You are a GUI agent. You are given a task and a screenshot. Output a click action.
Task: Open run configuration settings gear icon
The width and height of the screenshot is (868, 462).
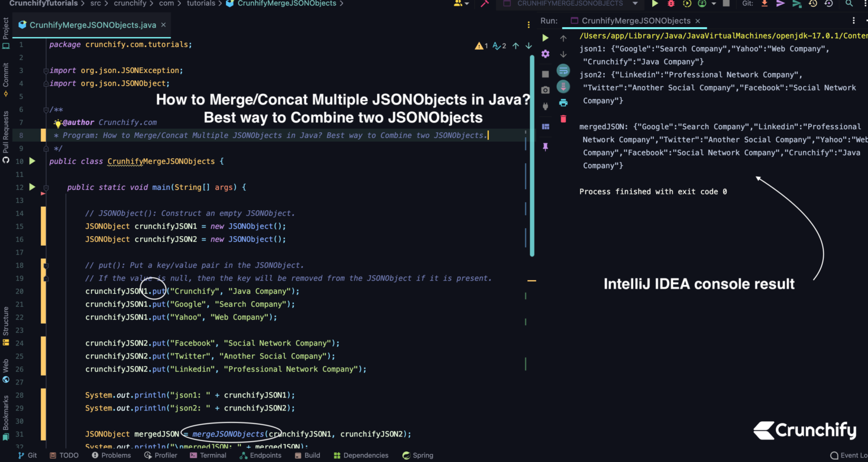pos(546,54)
